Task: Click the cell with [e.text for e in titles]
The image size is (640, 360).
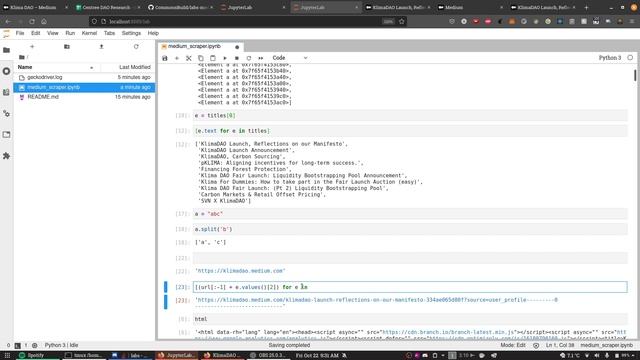Action: (x=410, y=131)
